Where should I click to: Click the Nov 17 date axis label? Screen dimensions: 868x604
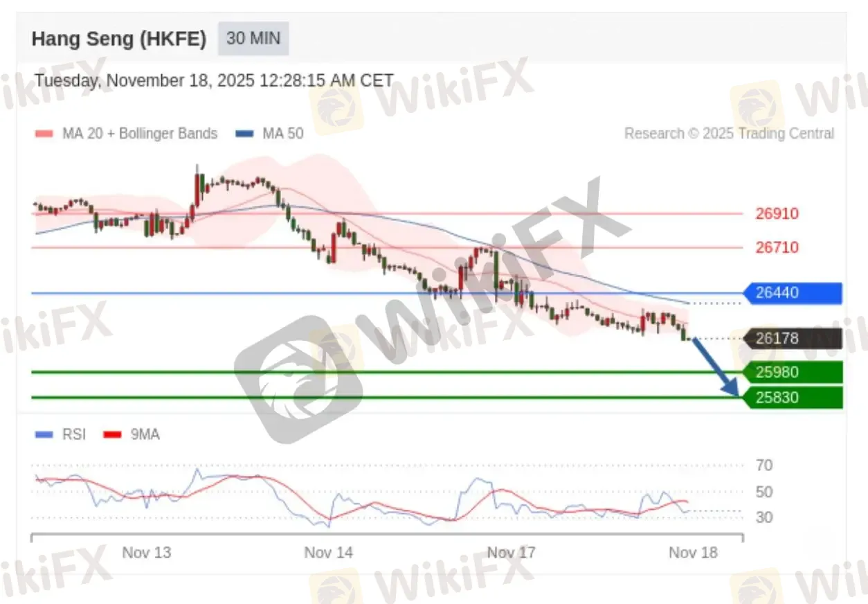(x=512, y=553)
